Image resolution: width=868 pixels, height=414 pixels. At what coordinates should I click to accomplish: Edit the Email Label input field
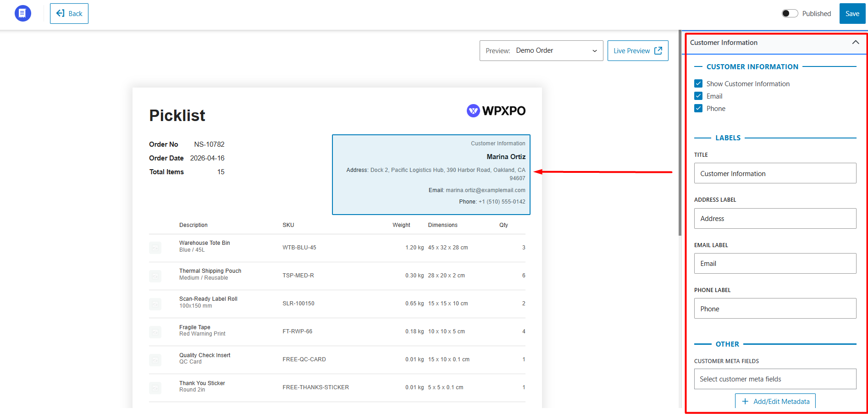point(775,263)
